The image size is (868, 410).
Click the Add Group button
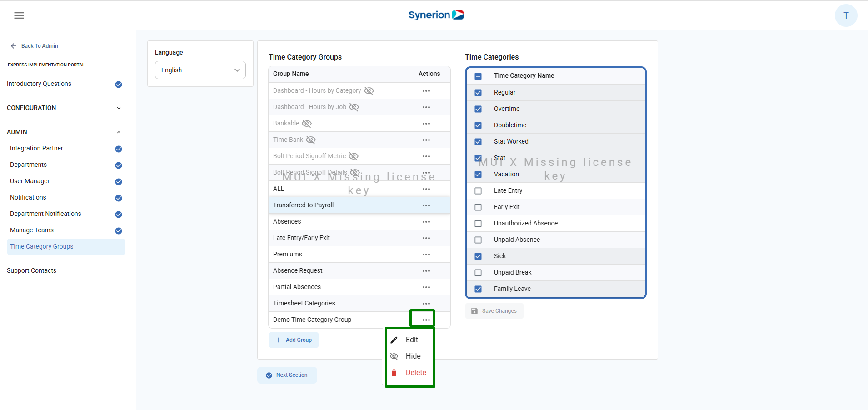coord(294,340)
